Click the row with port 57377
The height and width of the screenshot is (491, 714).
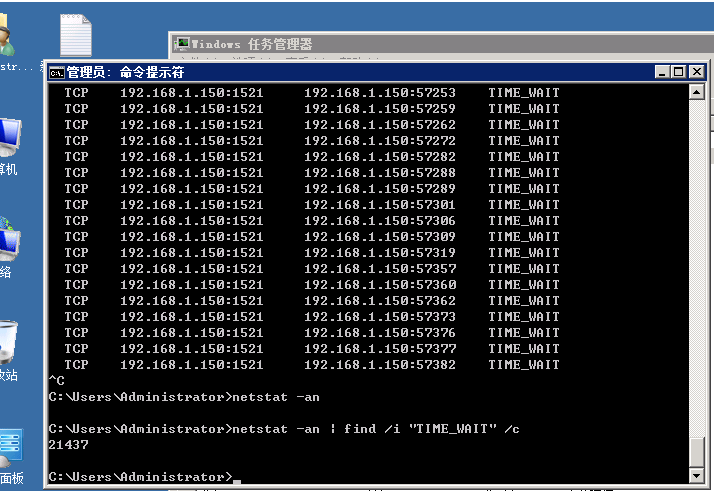311,348
